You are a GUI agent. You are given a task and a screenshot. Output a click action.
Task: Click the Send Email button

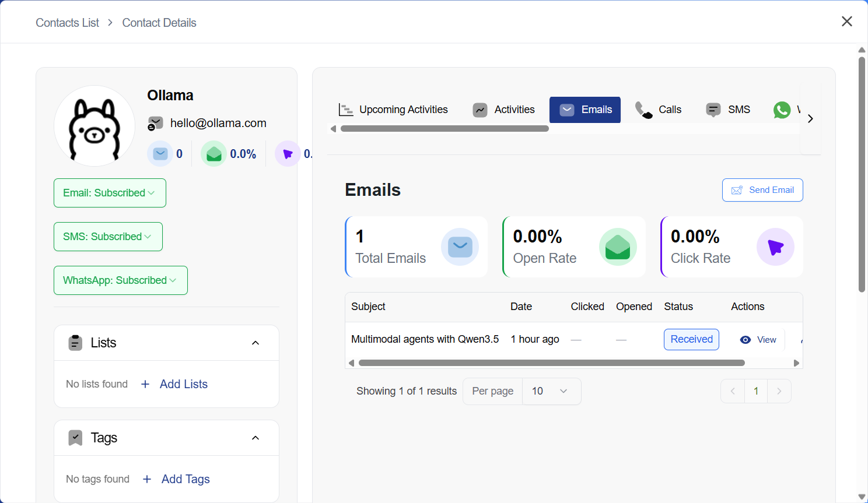762,189
